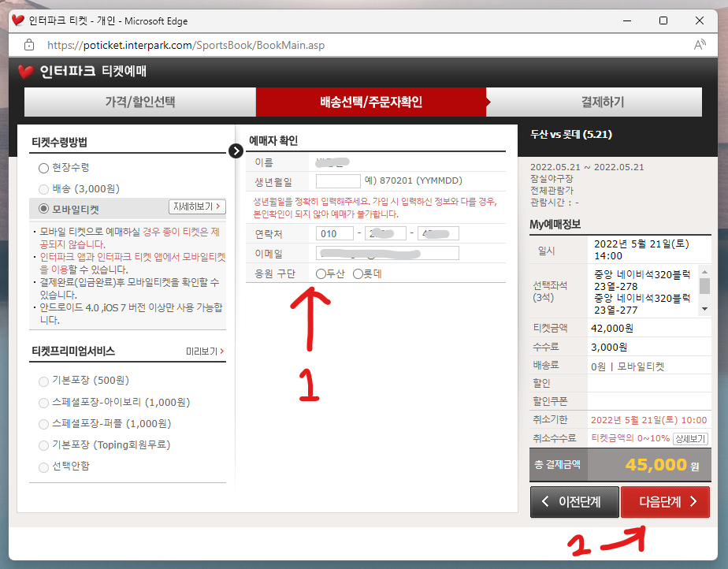Click the Interpark favicon in title bar
Screen dimensions: 728x569
18,20
